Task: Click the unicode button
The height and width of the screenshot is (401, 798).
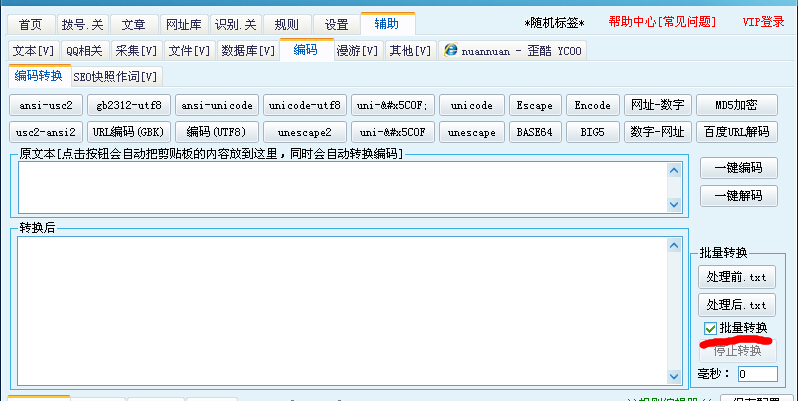Action: click(472, 105)
